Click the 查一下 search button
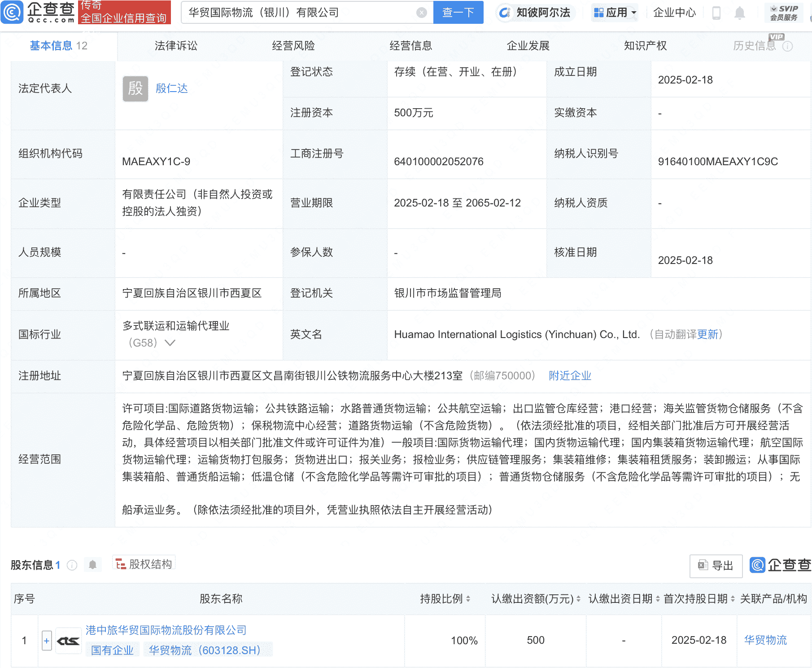 [458, 13]
